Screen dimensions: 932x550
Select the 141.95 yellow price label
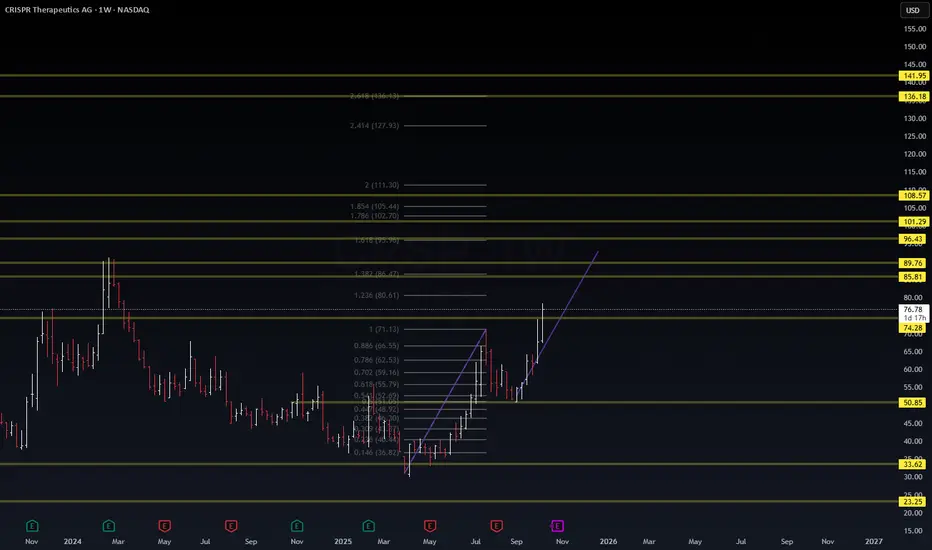coord(914,76)
